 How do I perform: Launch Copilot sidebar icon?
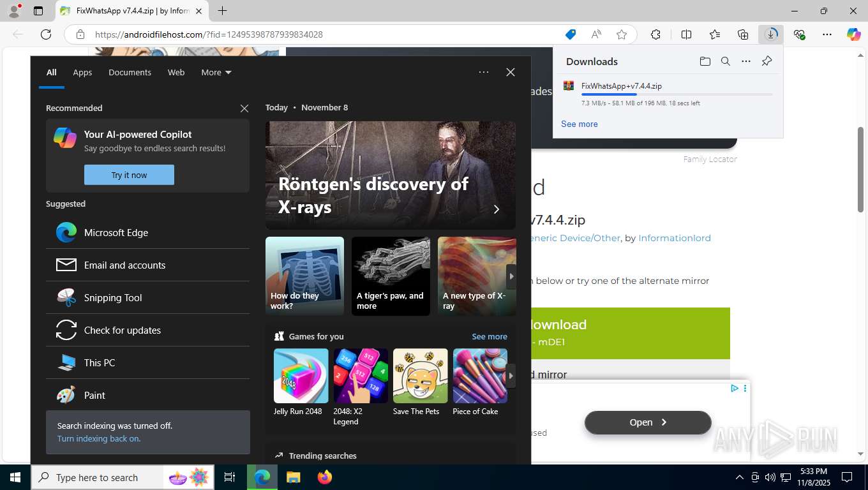pos(854,34)
